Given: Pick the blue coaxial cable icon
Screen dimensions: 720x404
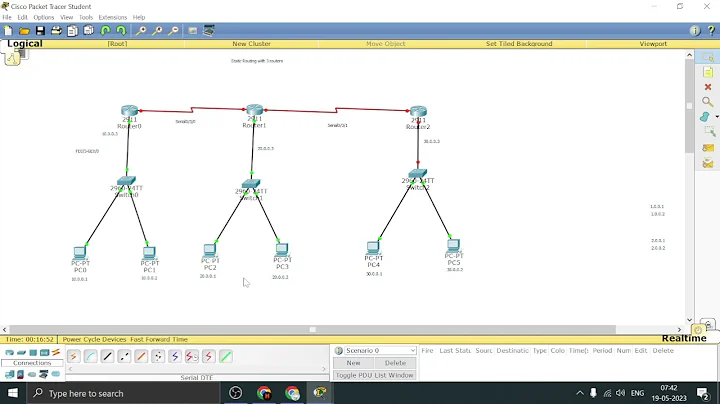Looking at the screenshot, I should click(x=175, y=356).
